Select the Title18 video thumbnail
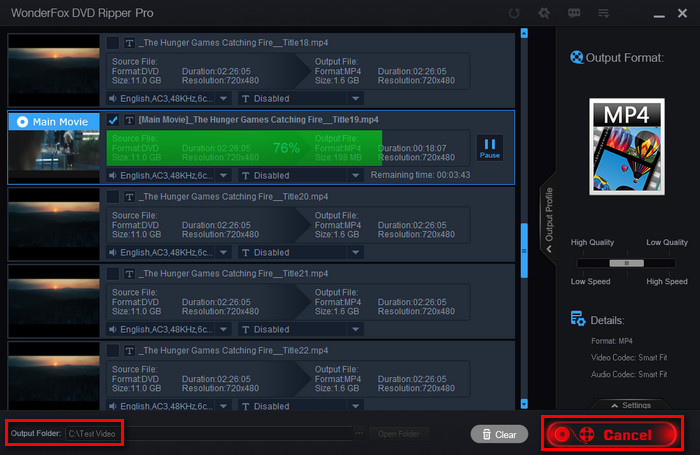The image size is (700, 455). [x=54, y=70]
